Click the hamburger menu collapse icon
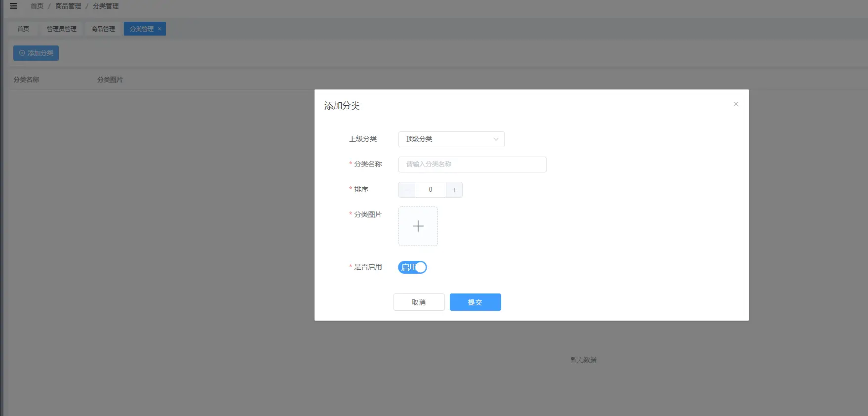The width and height of the screenshot is (868, 416). [x=13, y=6]
